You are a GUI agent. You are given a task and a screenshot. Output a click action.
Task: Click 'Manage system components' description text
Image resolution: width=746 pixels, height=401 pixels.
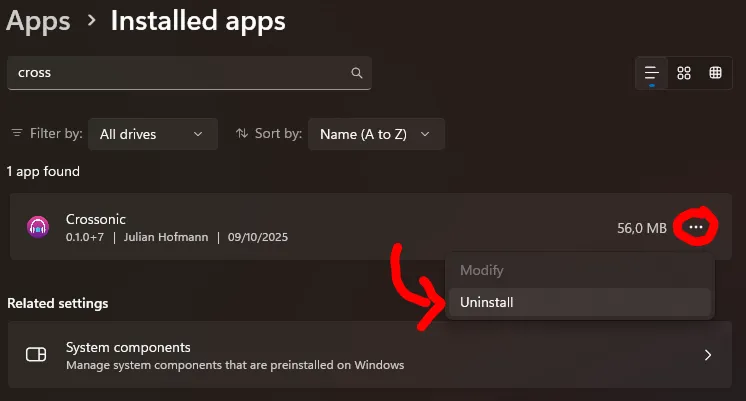pos(235,365)
